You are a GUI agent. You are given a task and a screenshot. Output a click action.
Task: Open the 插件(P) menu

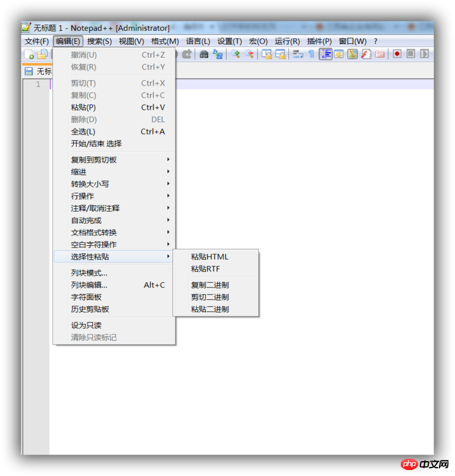[319, 41]
